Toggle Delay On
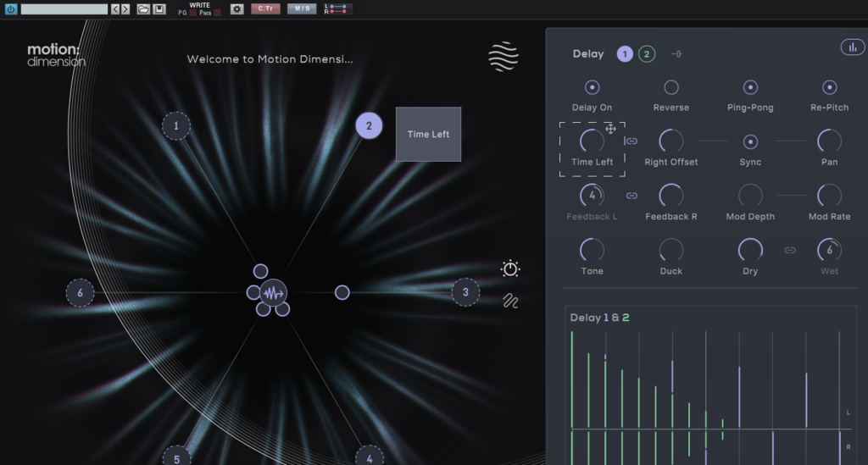 tap(592, 87)
